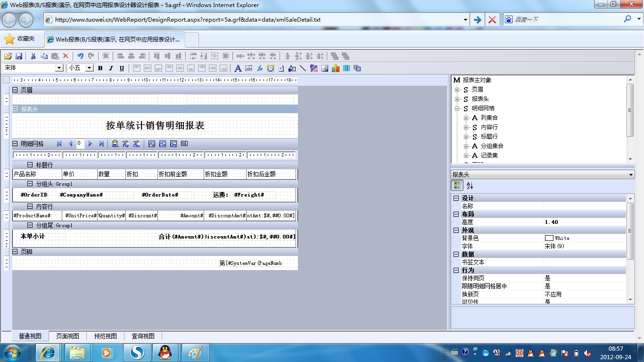The image size is (644, 362).
Task: Switch to the 预览视图 tab
Action: click(105, 336)
